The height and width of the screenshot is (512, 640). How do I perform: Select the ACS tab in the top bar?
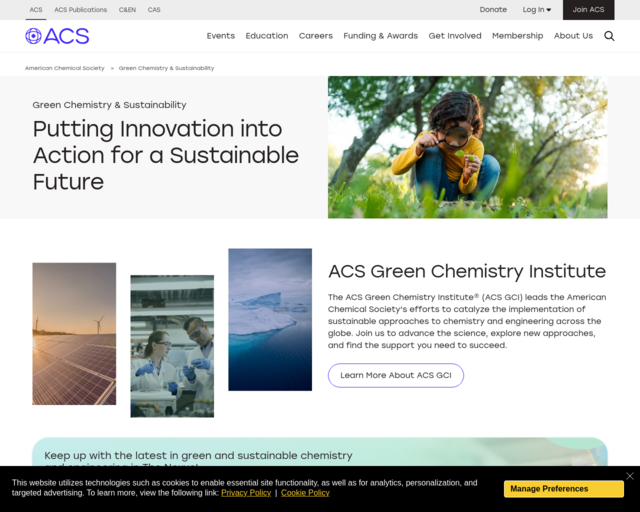[x=36, y=10]
